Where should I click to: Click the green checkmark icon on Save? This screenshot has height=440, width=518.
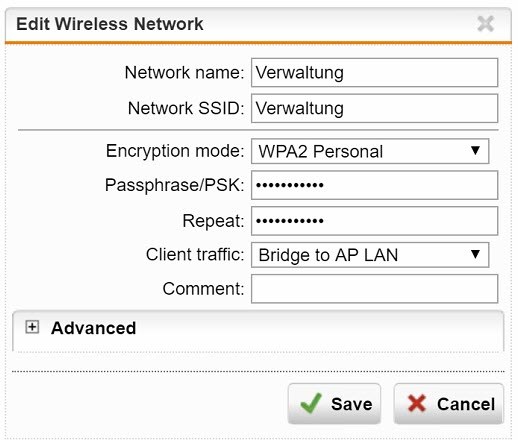[x=311, y=404]
